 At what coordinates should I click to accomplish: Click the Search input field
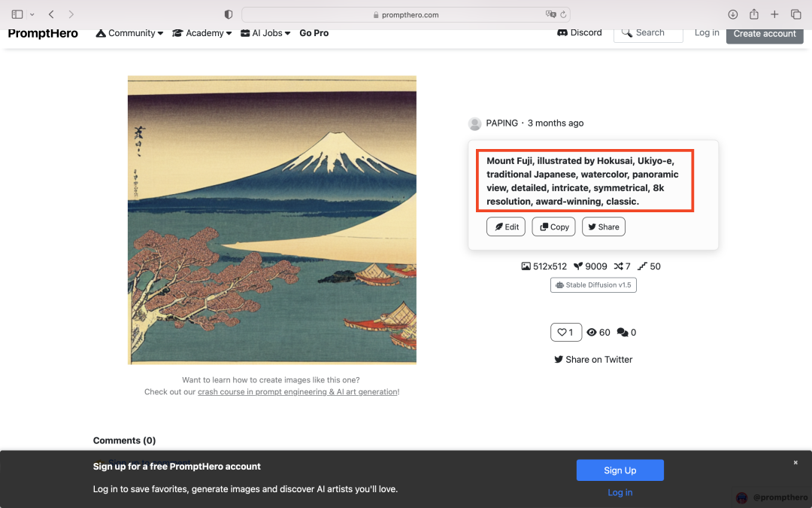[x=648, y=33]
